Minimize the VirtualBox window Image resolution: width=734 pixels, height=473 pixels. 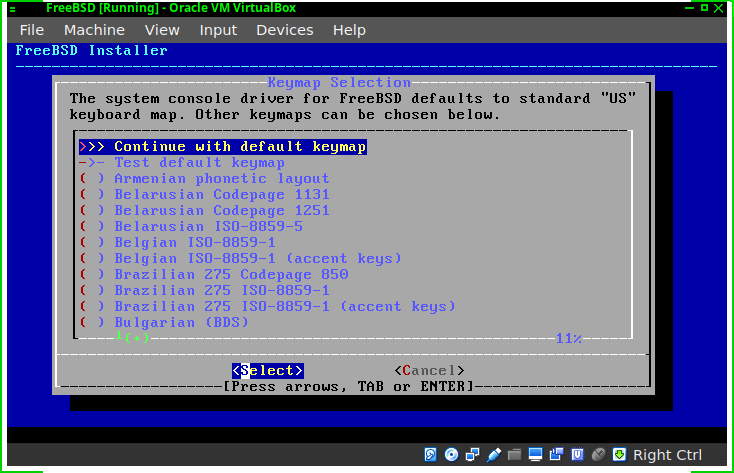(689, 8)
